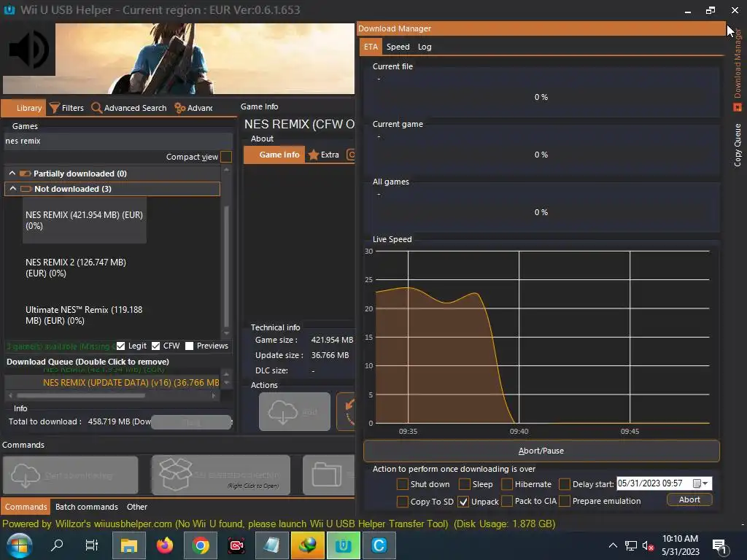Click the nes remix search field
This screenshot has height=560, width=747.
pyautogui.click(x=118, y=141)
